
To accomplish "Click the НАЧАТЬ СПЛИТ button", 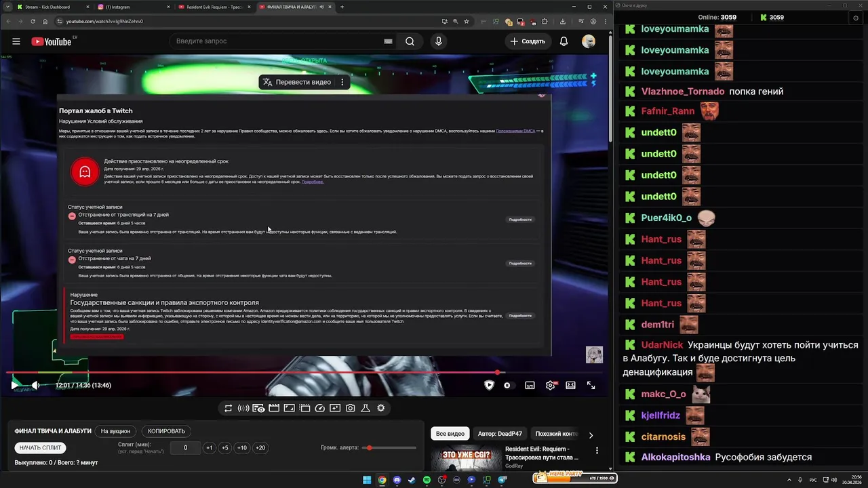I will (x=41, y=448).
